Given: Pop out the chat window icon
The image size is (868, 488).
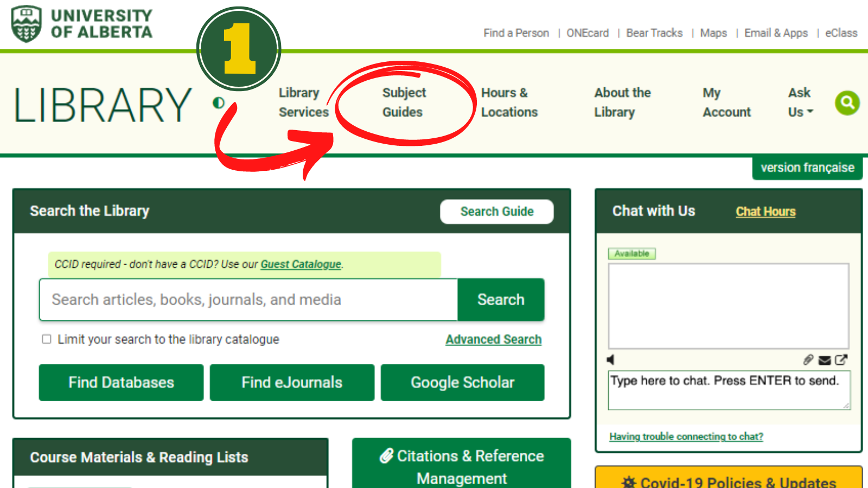Looking at the screenshot, I should coord(841,359).
